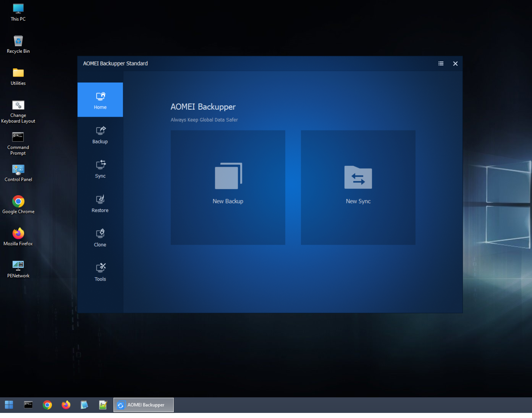Open the Tools section

[100, 272]
